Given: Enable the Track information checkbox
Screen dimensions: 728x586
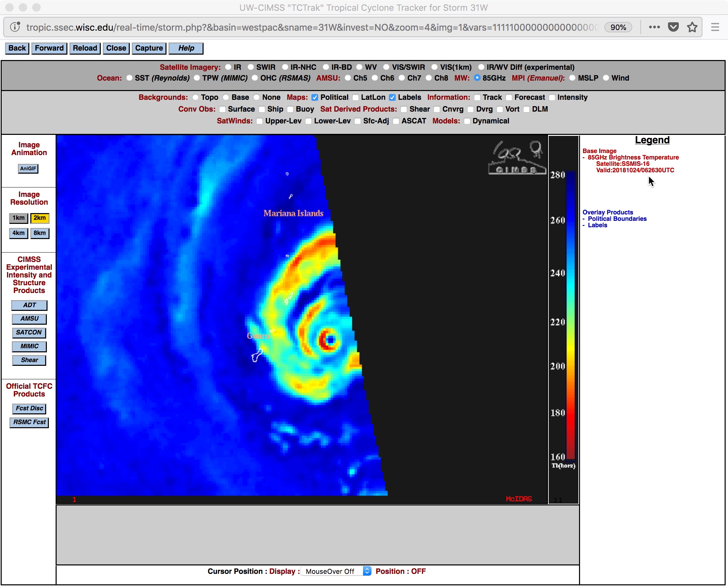Looking at the screenshot, I should point(477,97).
